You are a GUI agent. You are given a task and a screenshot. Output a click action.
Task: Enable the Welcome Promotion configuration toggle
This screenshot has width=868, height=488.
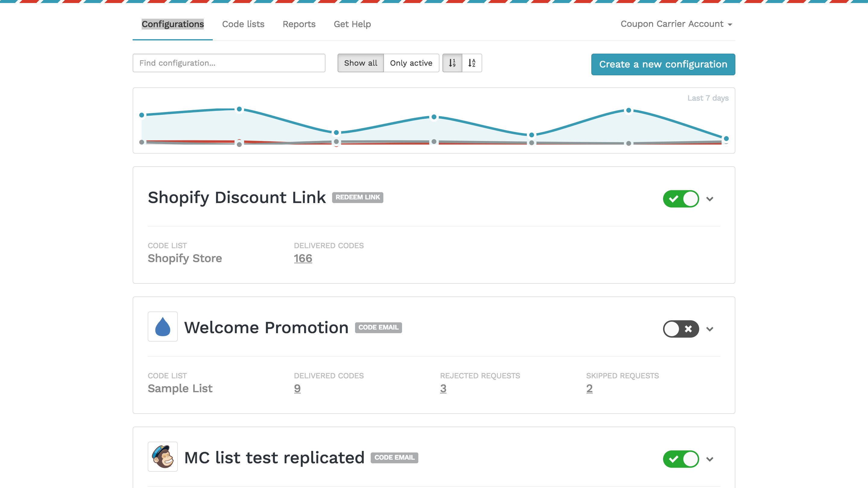click(x=681, y=329)
